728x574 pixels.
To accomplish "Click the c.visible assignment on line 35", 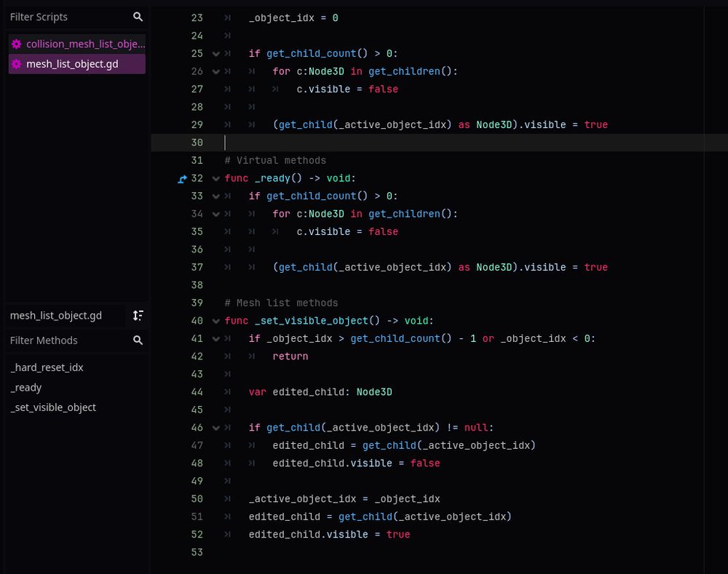I will (347, 231).
